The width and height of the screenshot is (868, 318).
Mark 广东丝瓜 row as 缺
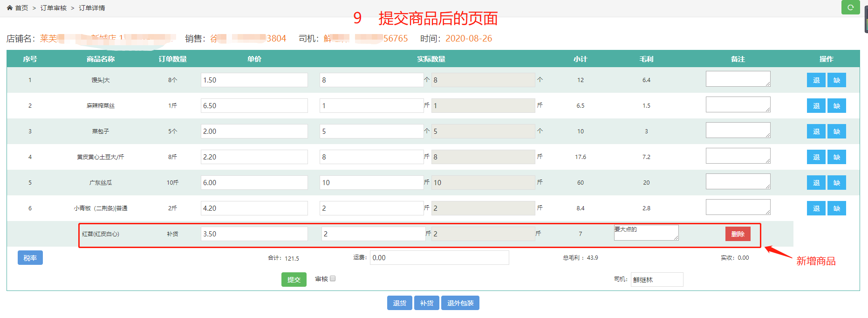[836, 183]
